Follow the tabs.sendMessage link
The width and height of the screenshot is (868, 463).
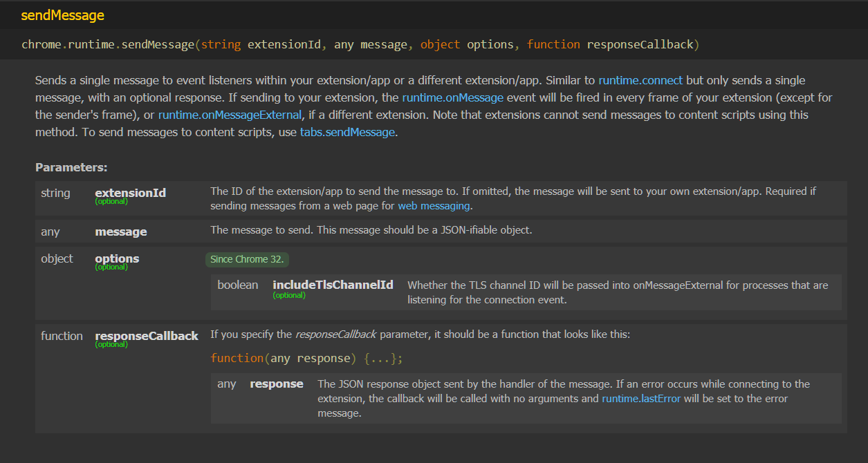(x=347, y=132)
